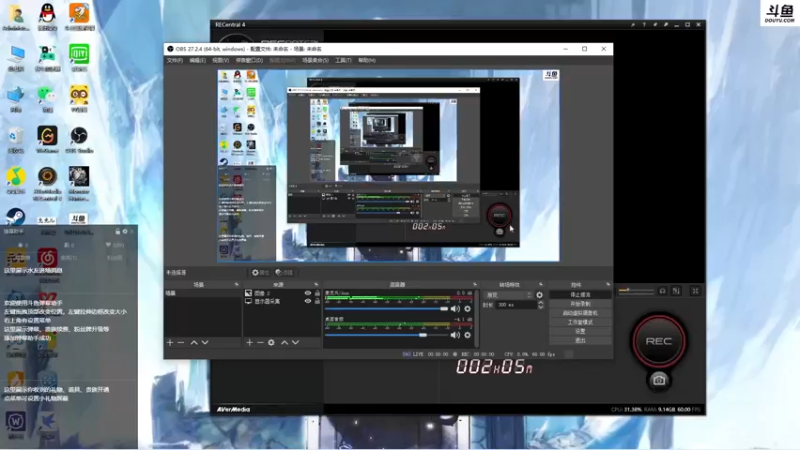Click Start Recording button in Controls
Screen dimensions: 800x450
pyautogui.click(x=580, y=304)
